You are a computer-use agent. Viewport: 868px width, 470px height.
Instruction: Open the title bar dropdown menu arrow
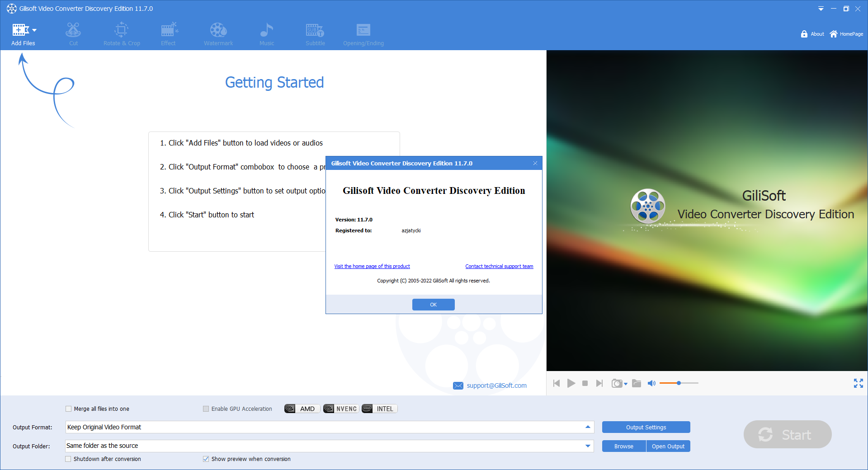pos(821,9)
